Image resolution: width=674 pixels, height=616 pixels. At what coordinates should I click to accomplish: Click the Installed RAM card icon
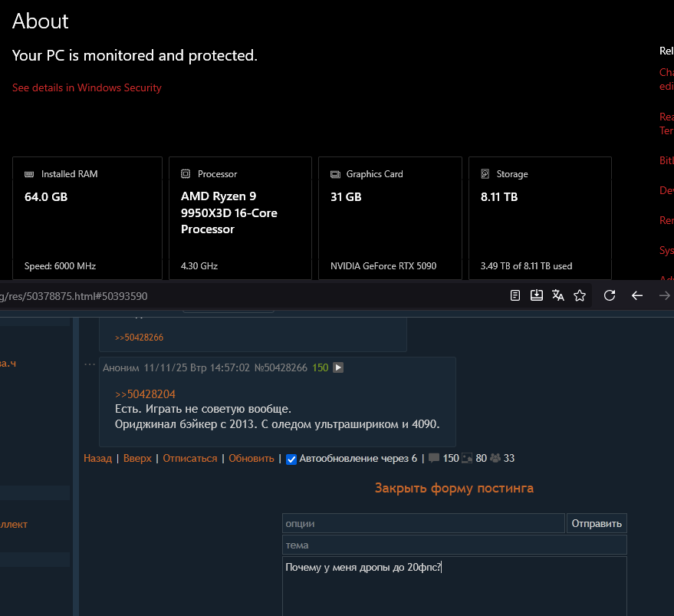pos(29,174)
